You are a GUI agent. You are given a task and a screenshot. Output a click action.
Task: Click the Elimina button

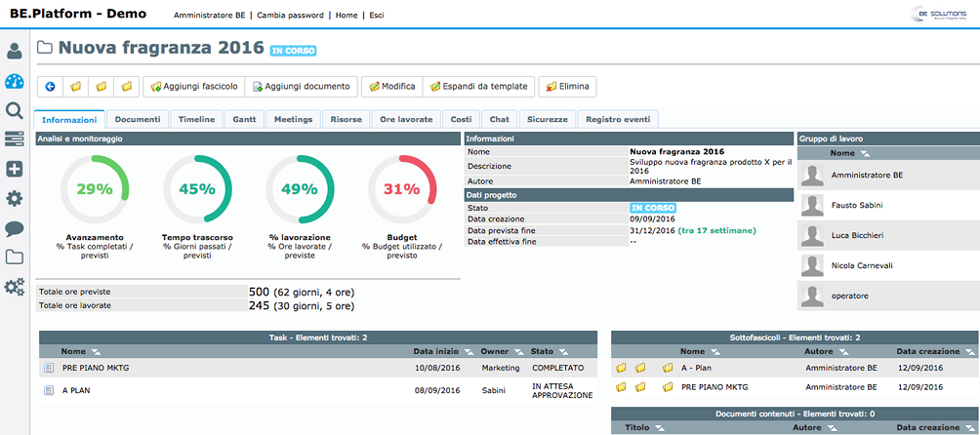pyautogui.click(x=567, y=87)
